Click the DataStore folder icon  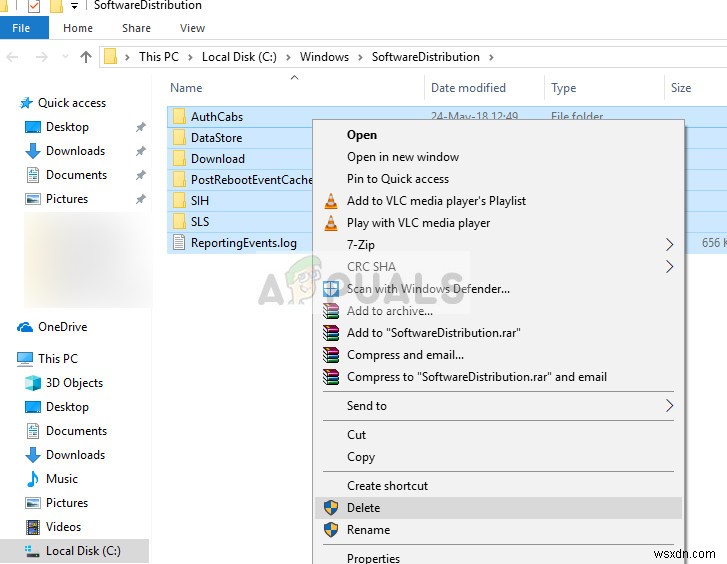179,138
